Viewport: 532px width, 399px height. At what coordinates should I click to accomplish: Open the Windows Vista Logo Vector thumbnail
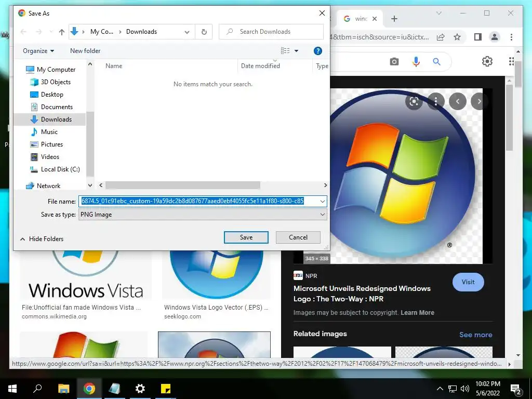click(x=216, y=274)
